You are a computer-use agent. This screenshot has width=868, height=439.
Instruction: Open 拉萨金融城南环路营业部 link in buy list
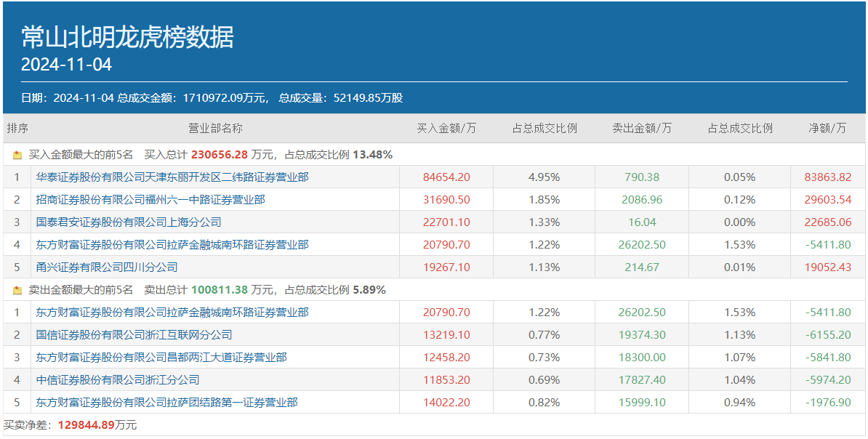point(172,245)
